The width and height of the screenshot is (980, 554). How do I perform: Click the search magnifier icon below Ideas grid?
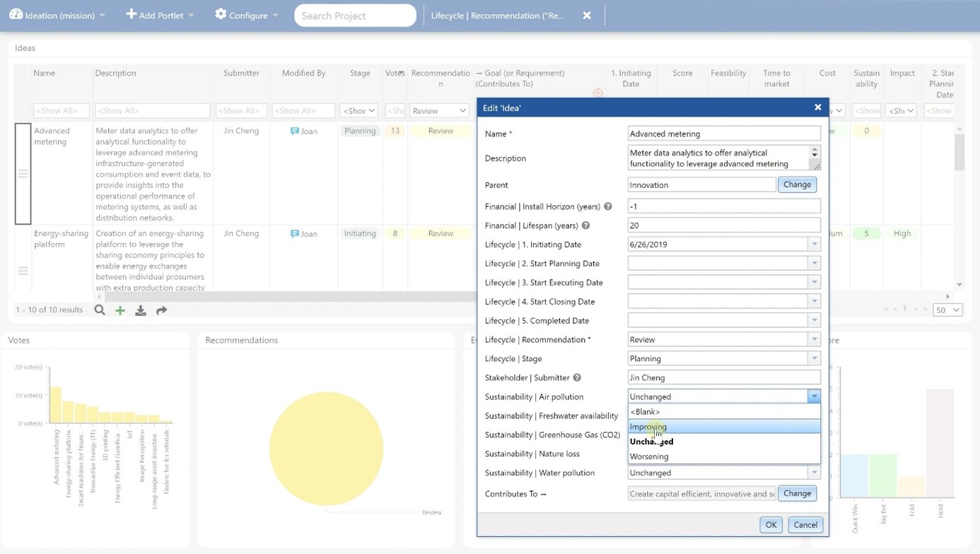(x=100, y=310)
